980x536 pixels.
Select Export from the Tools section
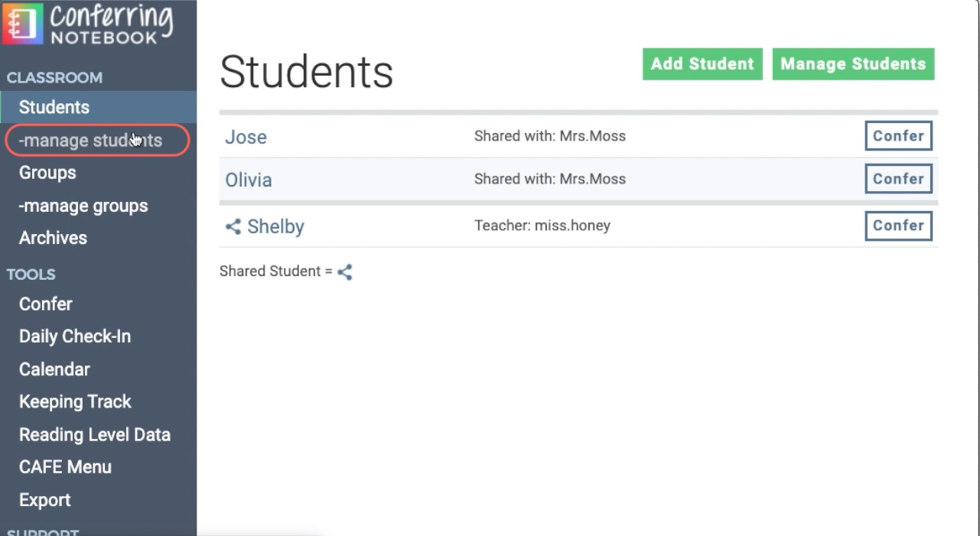pos(44,499)
